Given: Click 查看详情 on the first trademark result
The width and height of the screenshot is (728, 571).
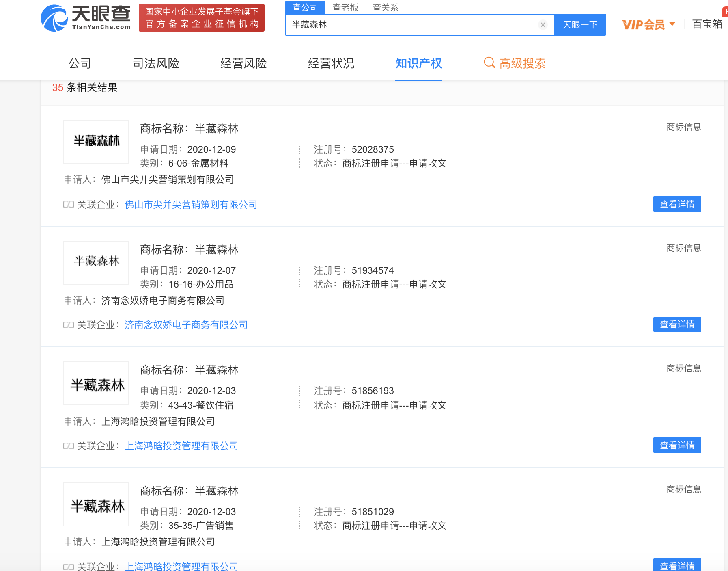Looking at the screenshot, I should [x=676, y=204].
